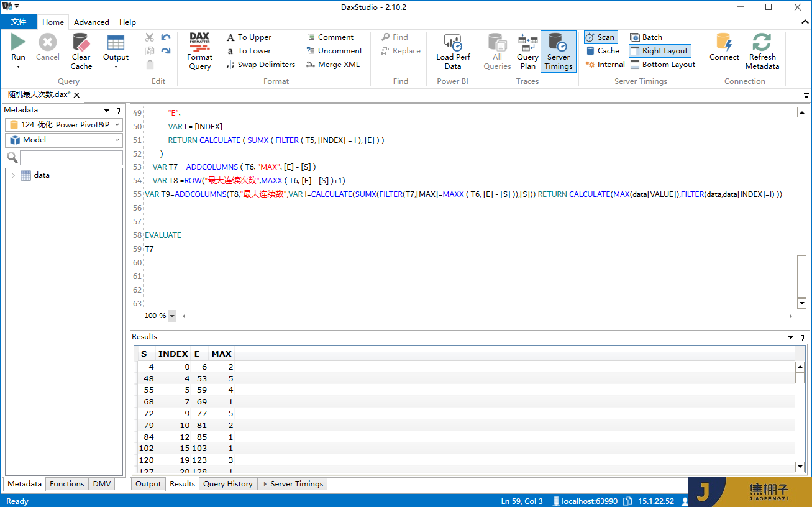Run the query with the Run button
Image resolution: width=812 pixels, height=507 pixels.
19,47
